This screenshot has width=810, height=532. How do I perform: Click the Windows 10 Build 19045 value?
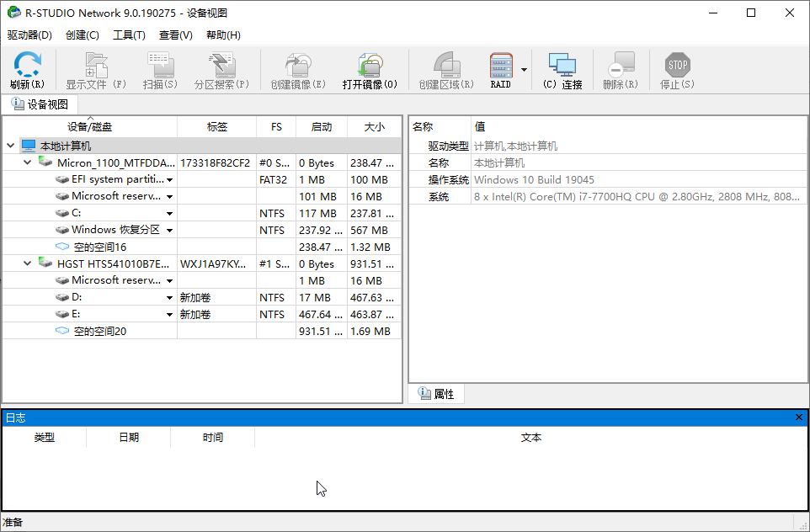(x=534, y=180)
